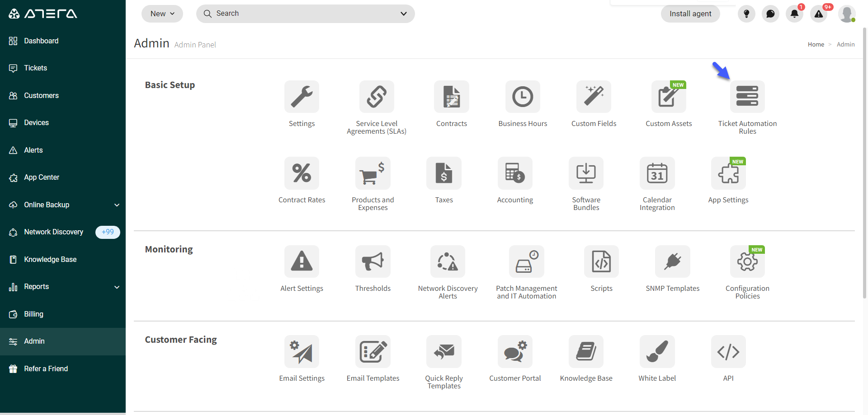Select Admin in sidebar
The height and width of the screenshot is (415, 868).
pos(63,341)
